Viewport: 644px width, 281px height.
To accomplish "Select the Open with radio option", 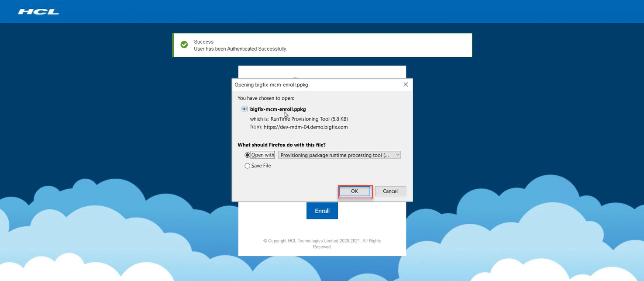I will (248, 155).
